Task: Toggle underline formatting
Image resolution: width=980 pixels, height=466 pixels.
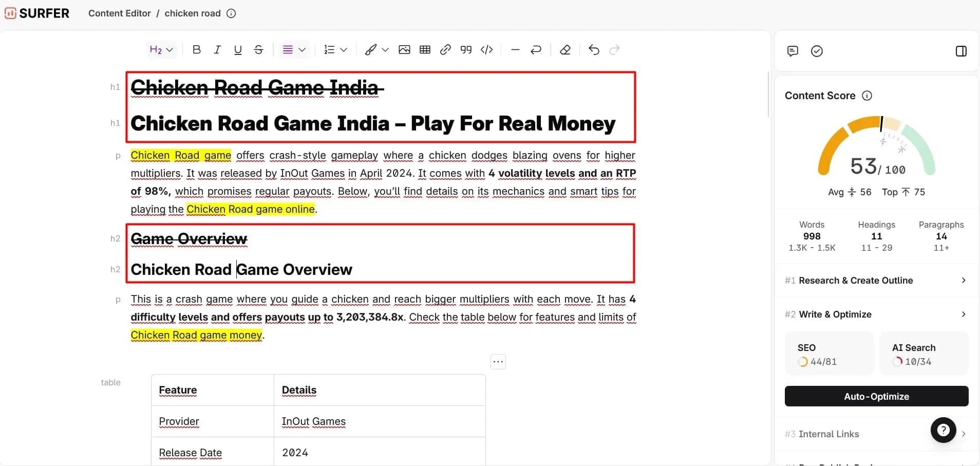Action: tap(238, 50)
